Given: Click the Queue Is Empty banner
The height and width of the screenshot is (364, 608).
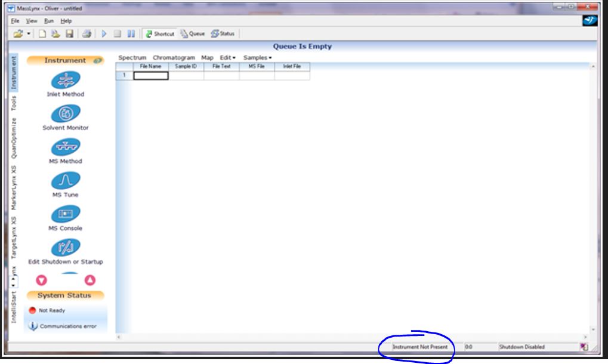Looking at the screenshot, I should [x=303, y=46].
